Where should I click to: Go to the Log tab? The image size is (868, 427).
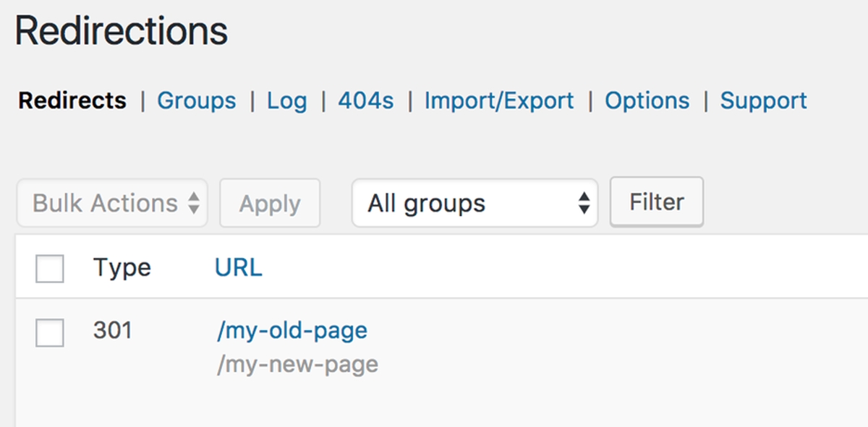[x=286, y=100]
